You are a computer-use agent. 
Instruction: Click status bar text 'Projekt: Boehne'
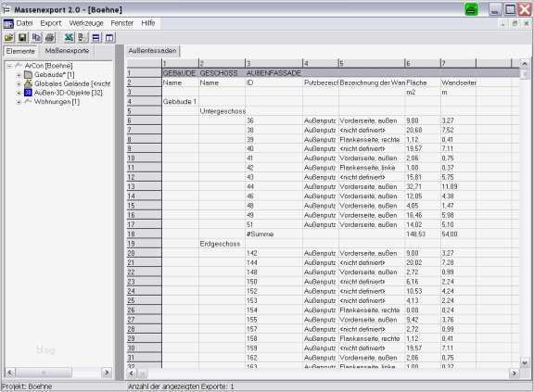point(27,386)
